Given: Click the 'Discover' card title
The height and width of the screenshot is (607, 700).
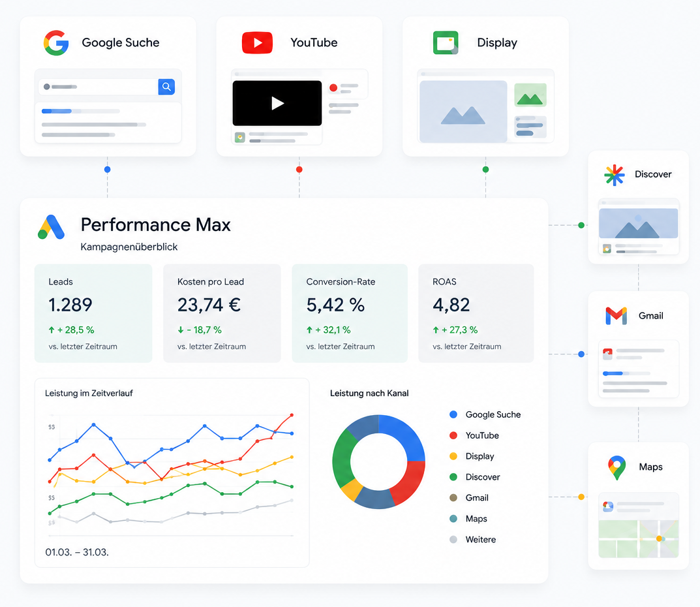Looking at the screenshot, I should pos(653,174).
